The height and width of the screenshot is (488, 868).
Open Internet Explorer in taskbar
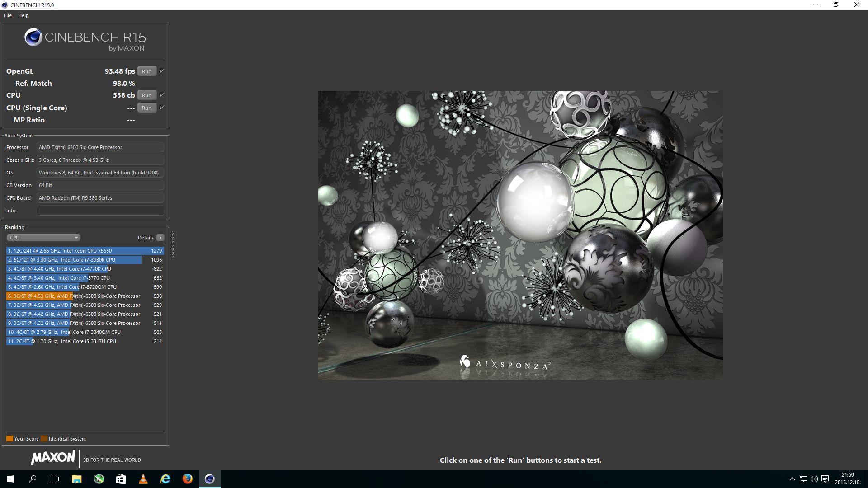tap(165, 479)
